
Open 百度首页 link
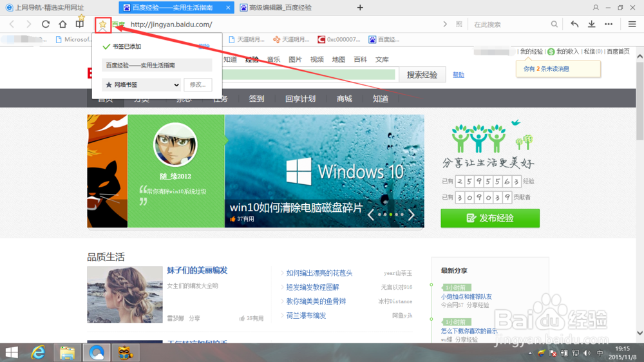618,52
